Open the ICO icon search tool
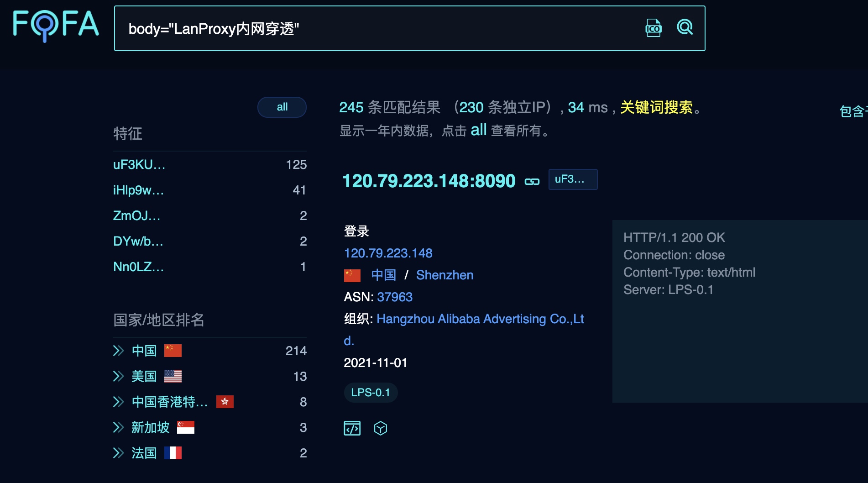The height and width of the screenshot is (483, 868). point(653,28)
